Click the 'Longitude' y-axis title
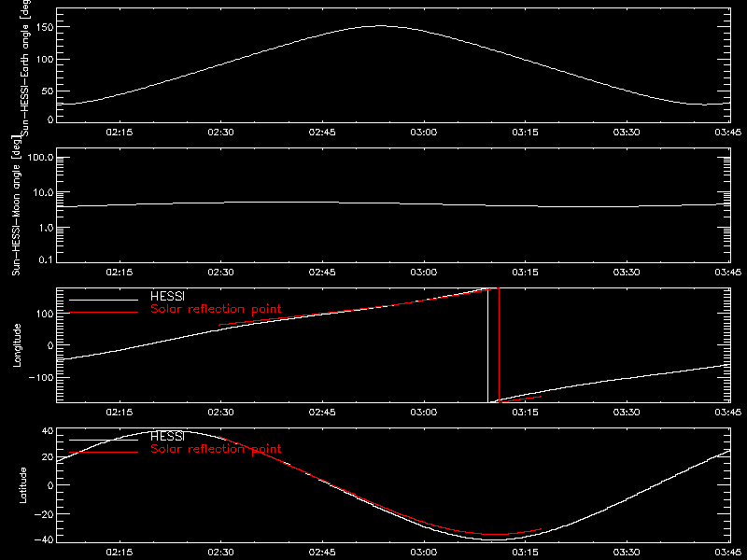This screenshot has height=560, width=747. click(17, 345)
